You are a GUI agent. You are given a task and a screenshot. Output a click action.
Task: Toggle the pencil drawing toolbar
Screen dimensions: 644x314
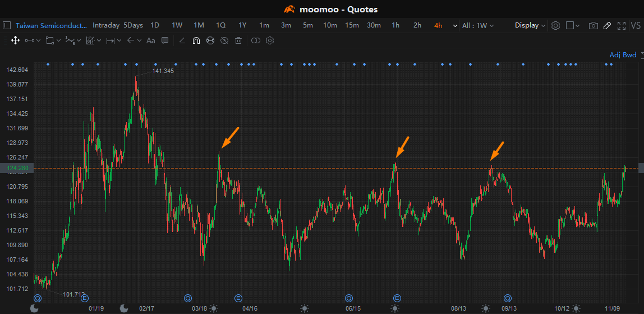click(607, 25)
